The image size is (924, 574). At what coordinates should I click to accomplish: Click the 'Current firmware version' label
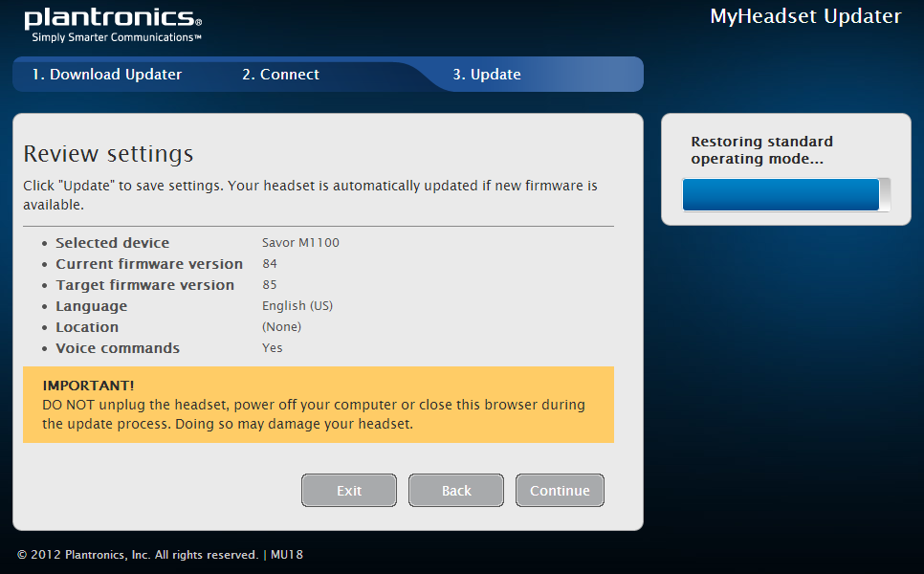point(149,264)
